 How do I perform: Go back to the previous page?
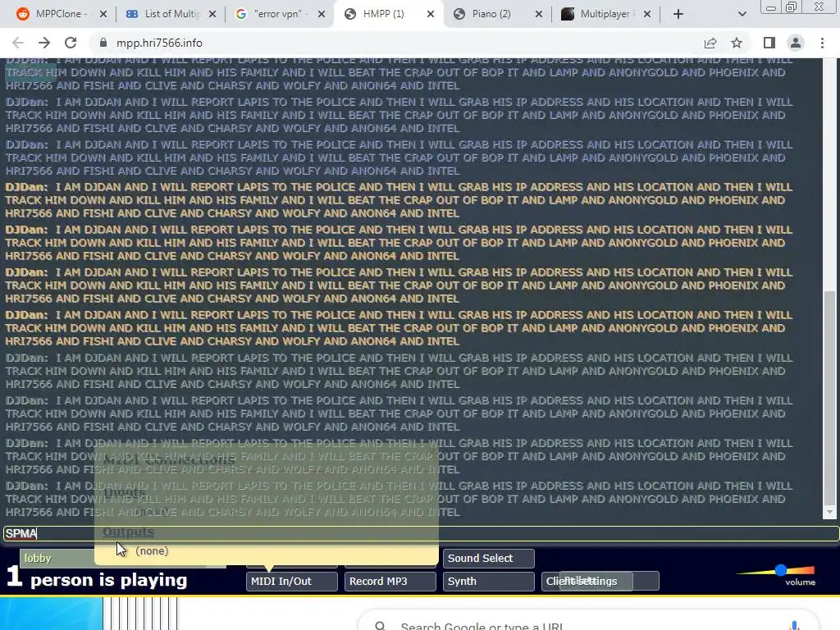coord(18,43)
